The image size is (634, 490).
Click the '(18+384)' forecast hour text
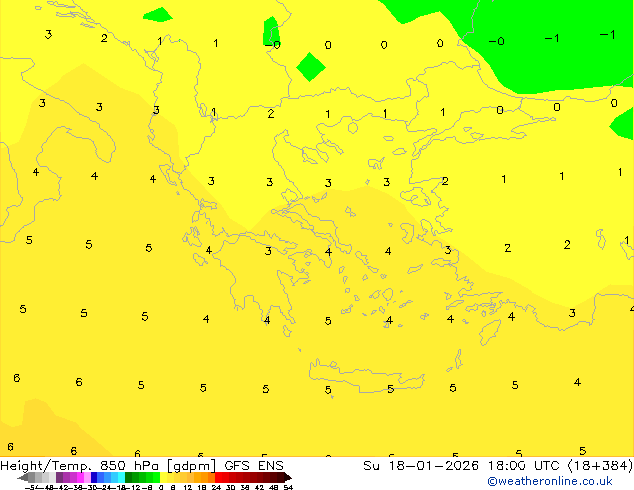click(600, 466)
